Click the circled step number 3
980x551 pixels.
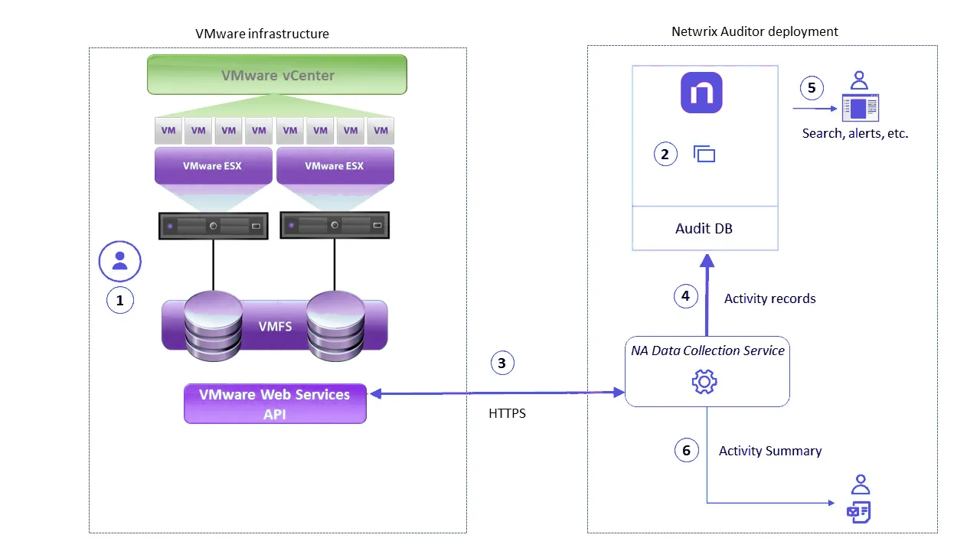(501, 363)
